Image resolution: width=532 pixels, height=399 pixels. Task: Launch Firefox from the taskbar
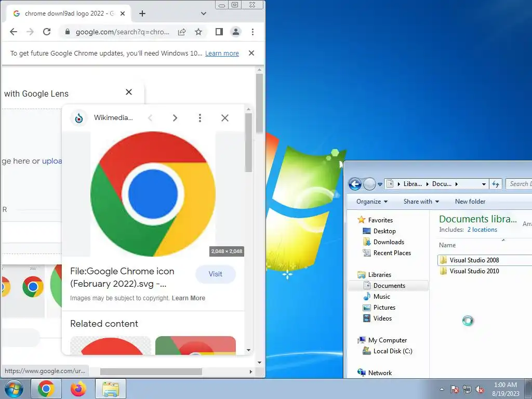(78, 389)
